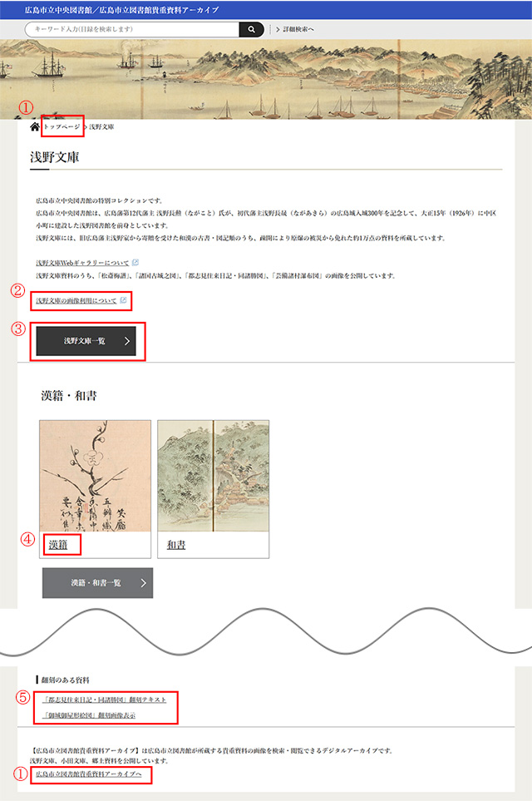Click external-link icon beside 浅野文庫の画像利用について
Viewport: 532px width, 801px height.
123,300
